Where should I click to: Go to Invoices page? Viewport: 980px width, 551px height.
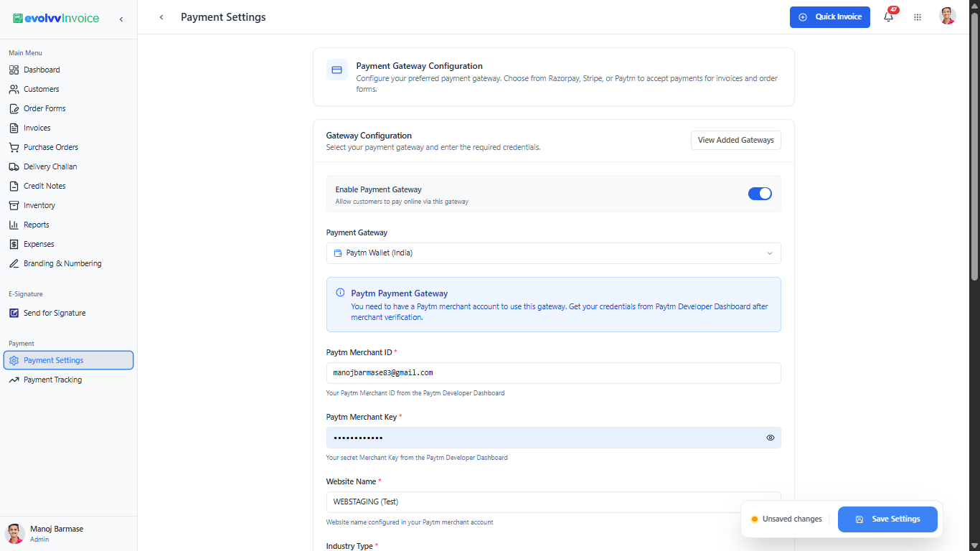pos(69,128)
